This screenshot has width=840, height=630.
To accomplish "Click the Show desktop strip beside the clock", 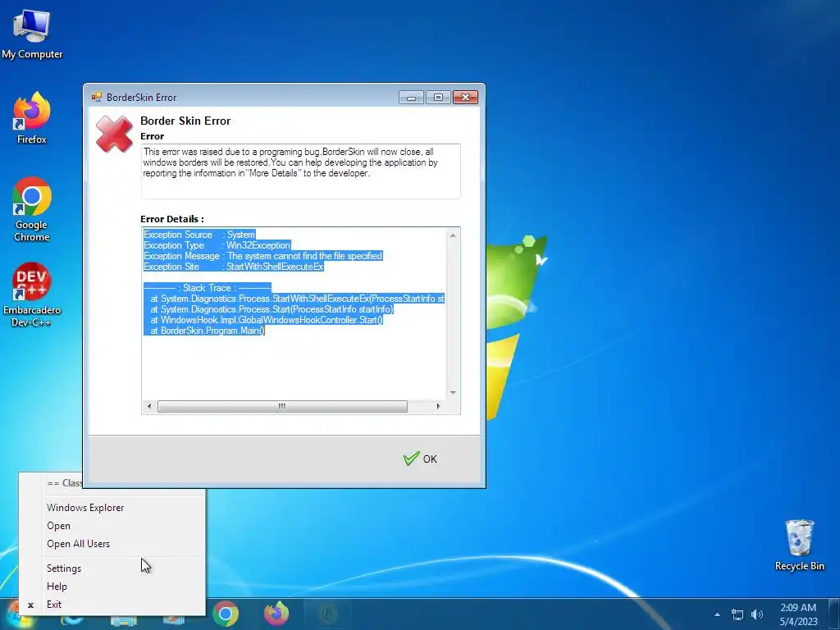I will point(834,614).
